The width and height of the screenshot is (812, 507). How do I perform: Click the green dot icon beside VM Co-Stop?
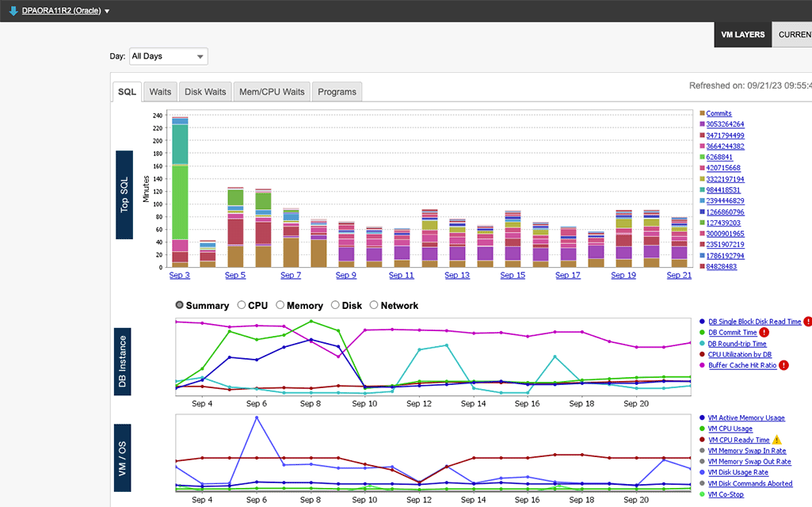(x=702, y=494)
